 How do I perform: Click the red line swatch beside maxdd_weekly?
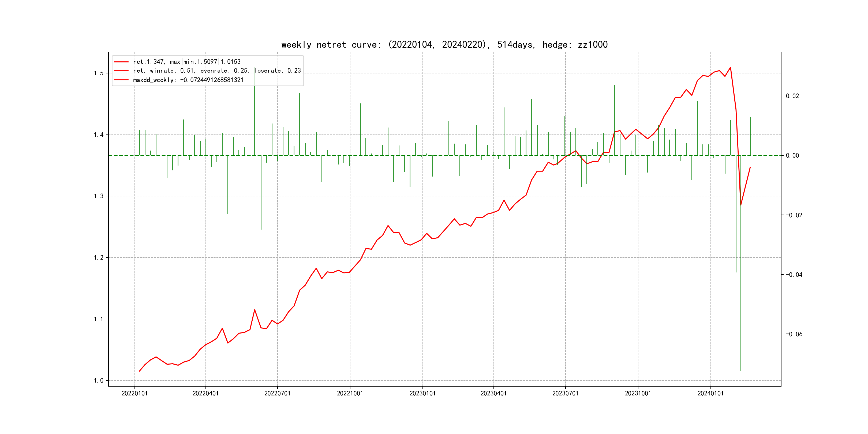[121, 80]
